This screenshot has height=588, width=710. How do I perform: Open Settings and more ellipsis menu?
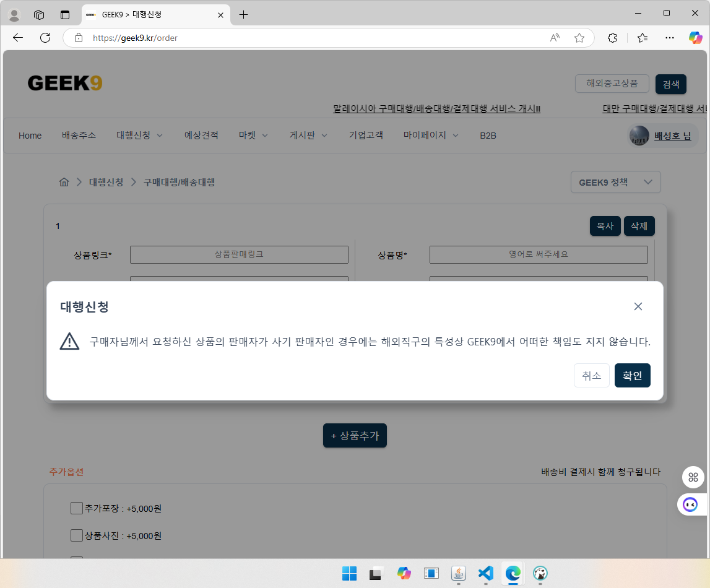tap(670, 38)
